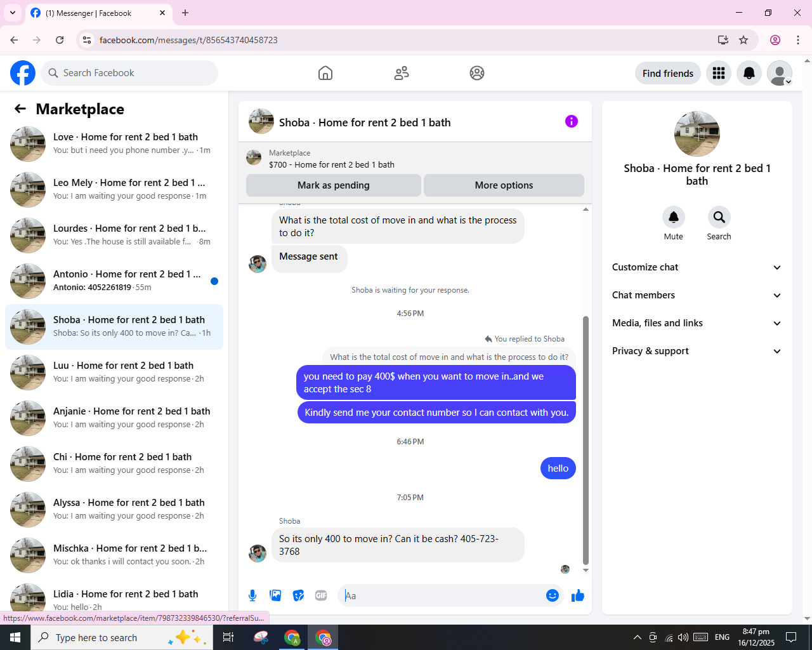Click the taskbar 'Type here to search' box
The height and width of the screenshot is (650, 812).
click(121, 637)
